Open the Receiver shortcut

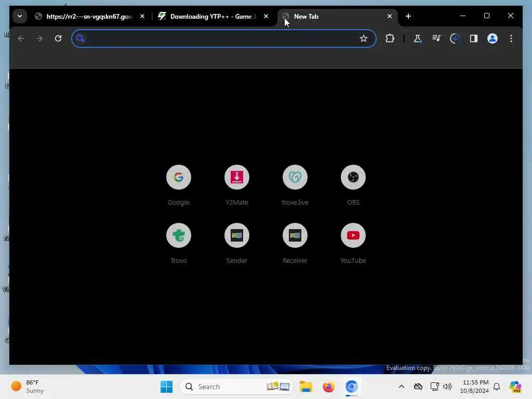[295, 243]
